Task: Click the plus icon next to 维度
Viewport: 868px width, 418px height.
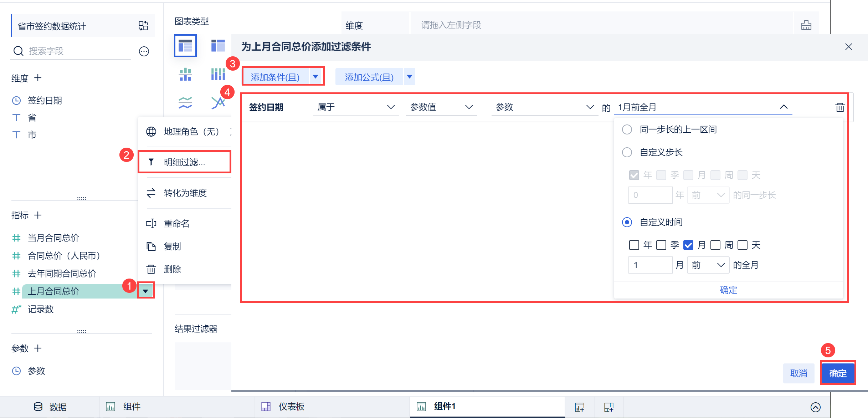Action: pyautogui.click(x=38, y=78)
